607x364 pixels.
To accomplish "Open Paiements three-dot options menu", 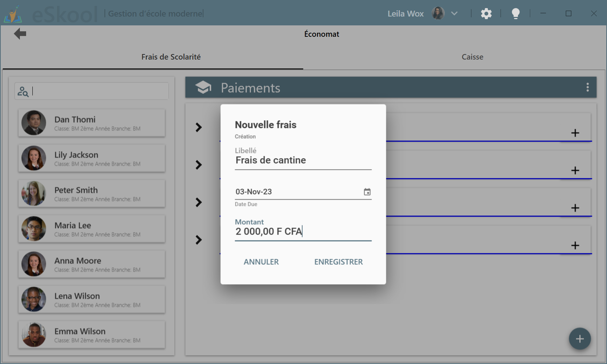I will (x=587, y=87).
